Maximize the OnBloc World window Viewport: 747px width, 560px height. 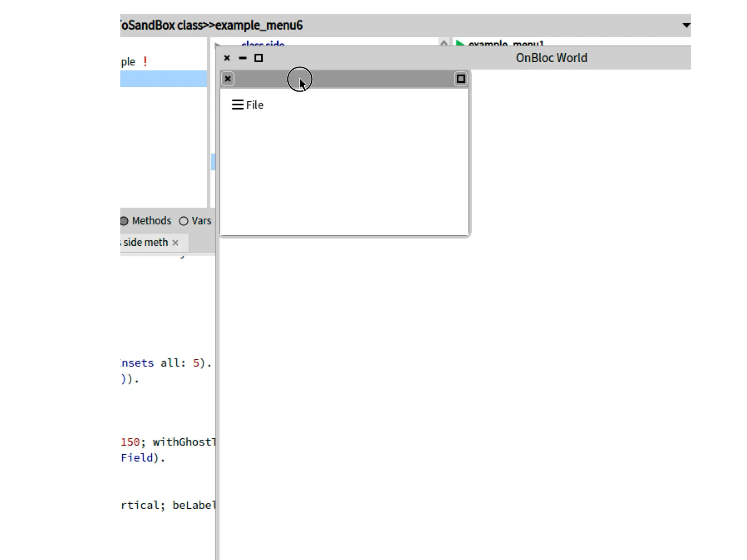259,58
